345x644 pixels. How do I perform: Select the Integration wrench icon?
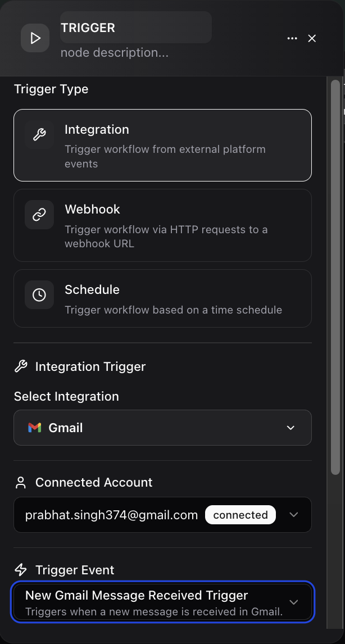click(x=39, y=135)
